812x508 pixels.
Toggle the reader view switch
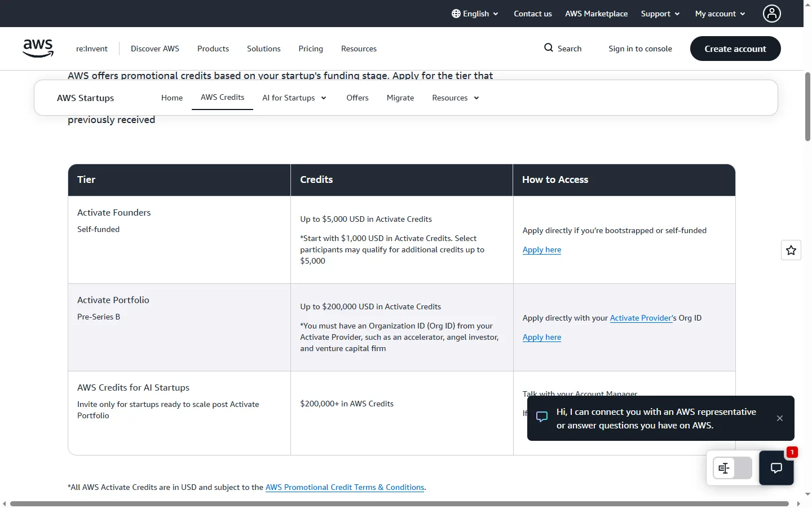coord(732,468)
